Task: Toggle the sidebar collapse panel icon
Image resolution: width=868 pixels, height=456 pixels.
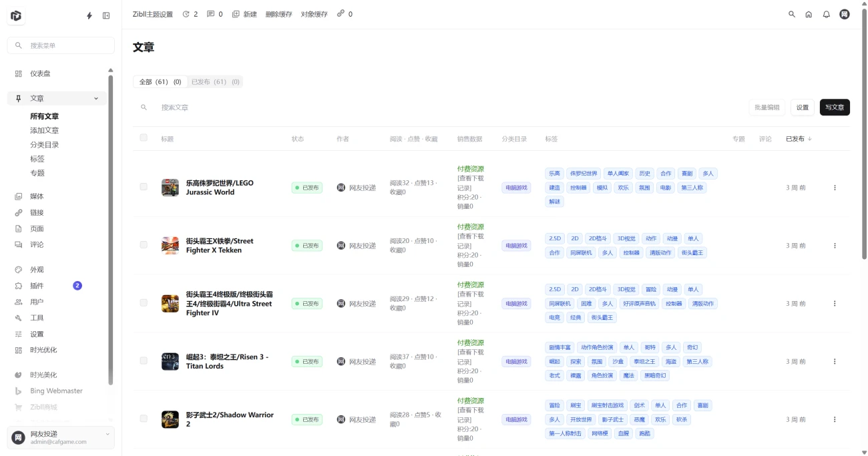Action: [x=106, y=15]
